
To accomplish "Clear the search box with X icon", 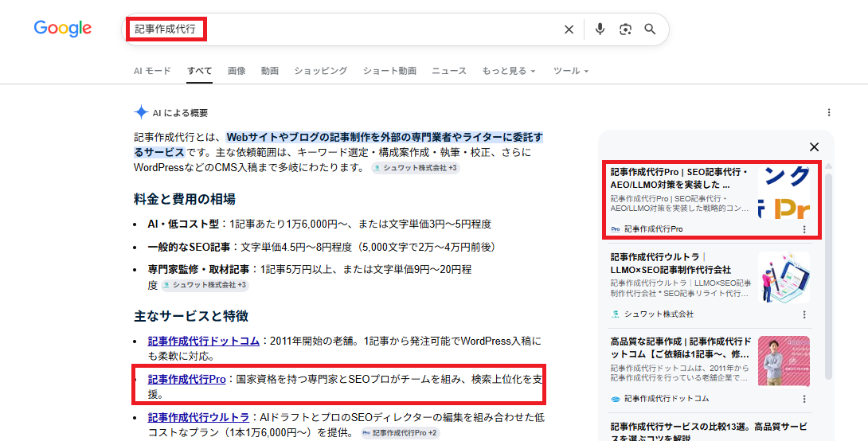I will coord(569,29).
